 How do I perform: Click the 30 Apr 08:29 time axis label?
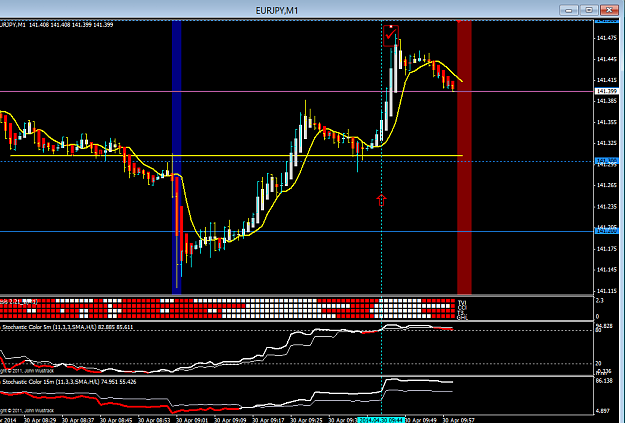click(x=40, y=420)
